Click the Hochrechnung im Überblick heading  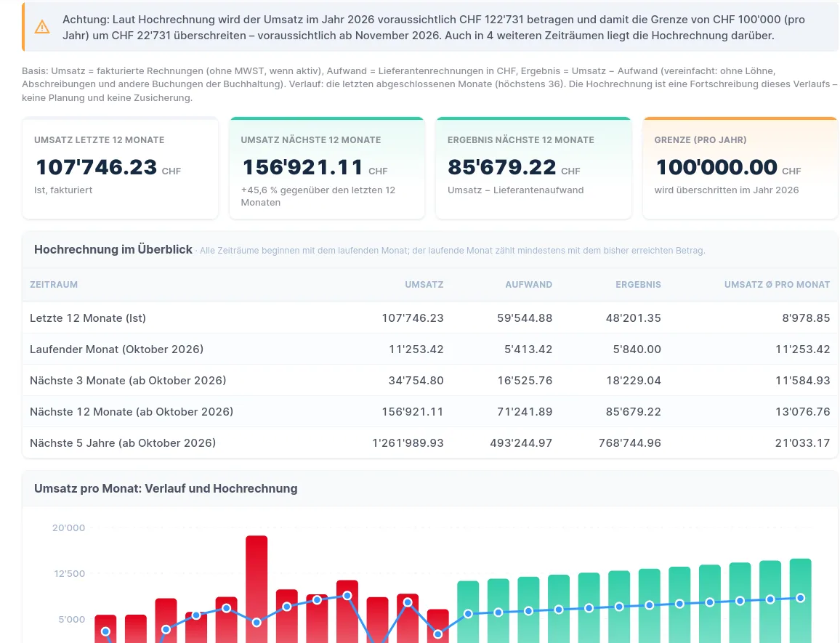(x=113, y=250)
